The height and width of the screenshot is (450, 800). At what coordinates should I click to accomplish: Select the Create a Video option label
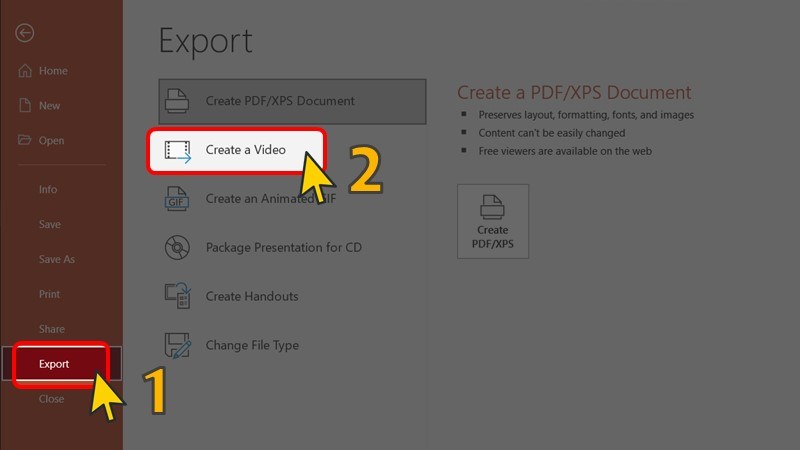pyautogui.click(x=246, y=150)
